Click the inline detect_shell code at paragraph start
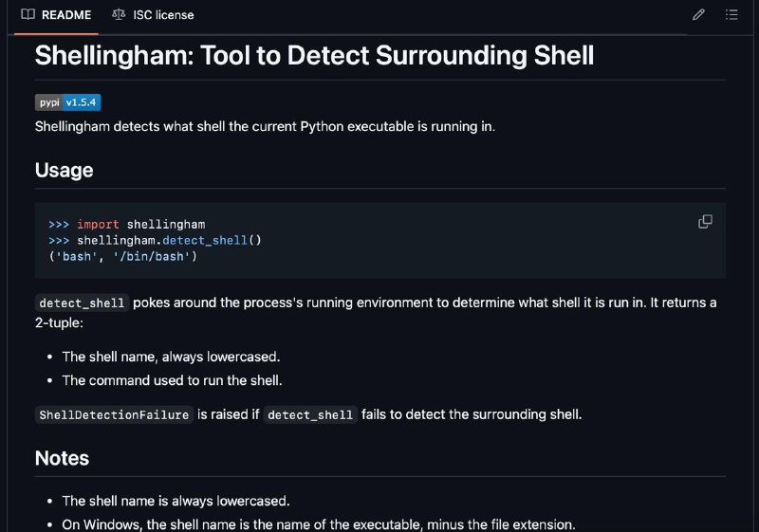 click(82, 303)
